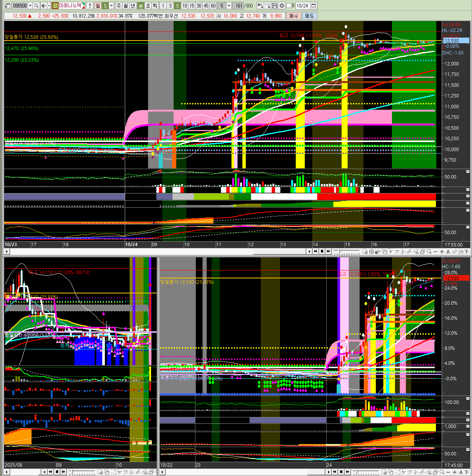Click the rewind button in top chart toolbar
472x476 pixels.
315,252
